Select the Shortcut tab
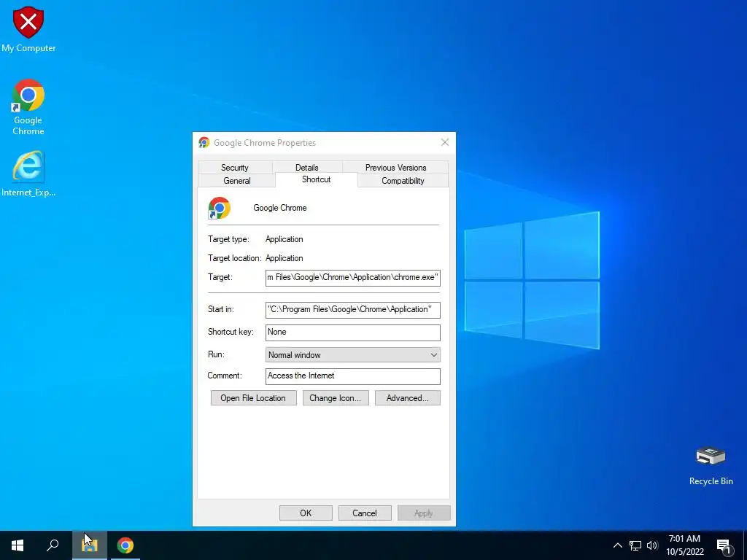 [317, 179]
